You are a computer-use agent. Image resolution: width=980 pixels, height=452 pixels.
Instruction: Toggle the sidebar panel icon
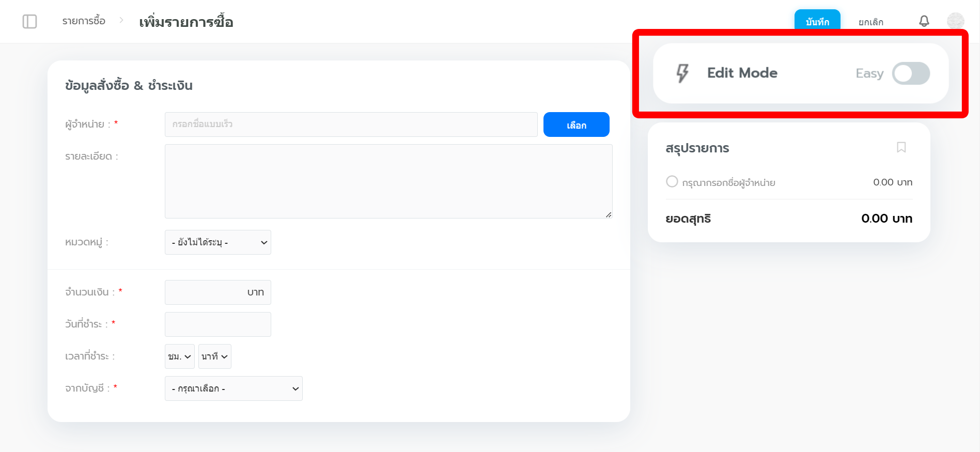(30, 22)
